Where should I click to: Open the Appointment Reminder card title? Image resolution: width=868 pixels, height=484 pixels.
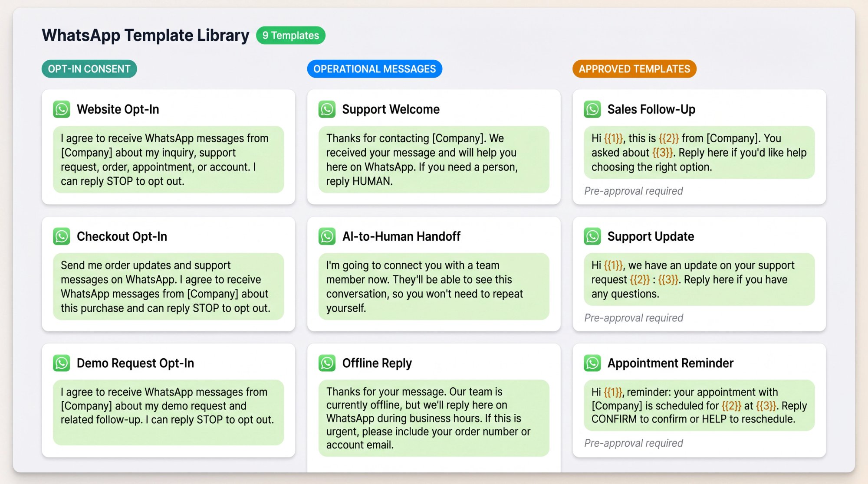pyautogui.click(x=671, y=363)
